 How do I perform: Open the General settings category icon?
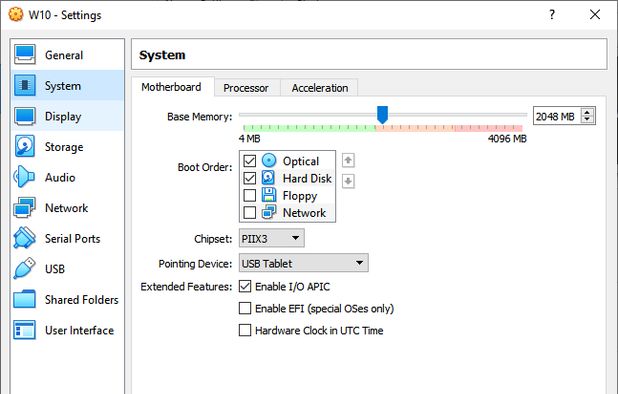[25, 55]
